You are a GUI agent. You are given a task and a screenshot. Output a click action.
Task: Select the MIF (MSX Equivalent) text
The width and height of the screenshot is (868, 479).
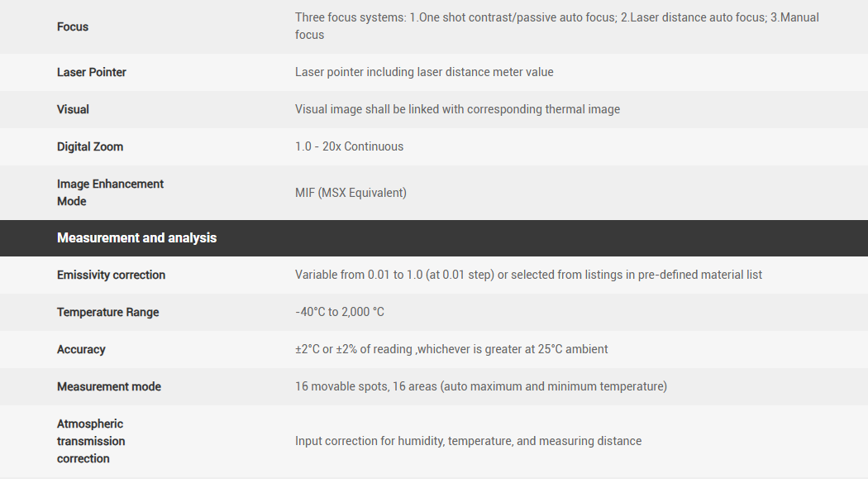(351, 193)
